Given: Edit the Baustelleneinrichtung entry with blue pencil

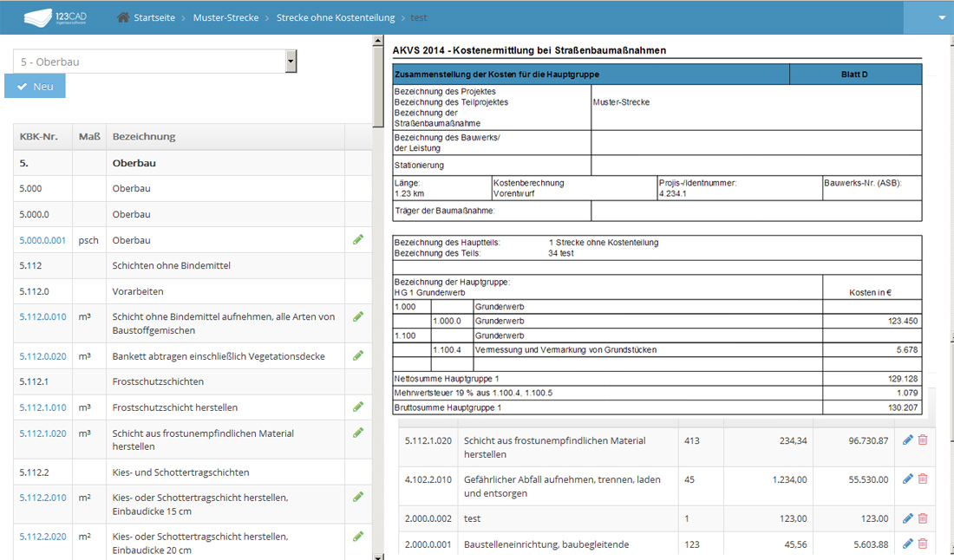Looking at the screenshot, I should point(908,544).
